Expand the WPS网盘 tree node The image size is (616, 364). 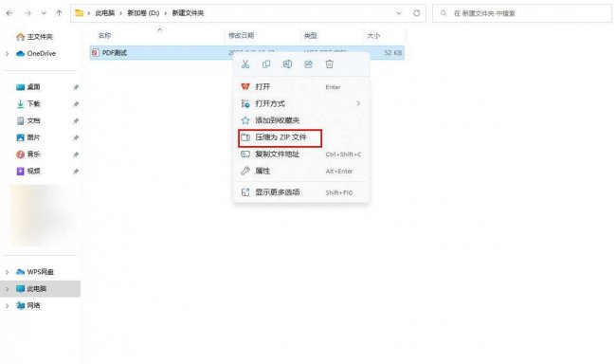pyautogui.click(x=7, y=272)
